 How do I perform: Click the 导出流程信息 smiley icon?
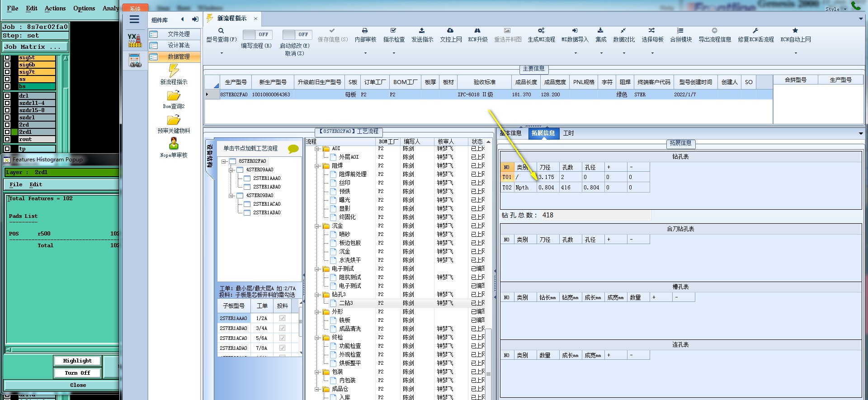pos(714,31)
